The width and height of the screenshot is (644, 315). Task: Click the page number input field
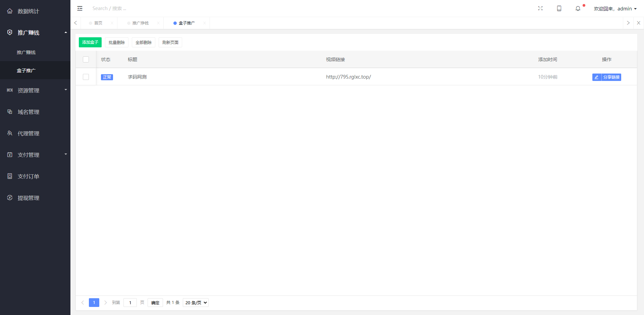tap(130, 303)
